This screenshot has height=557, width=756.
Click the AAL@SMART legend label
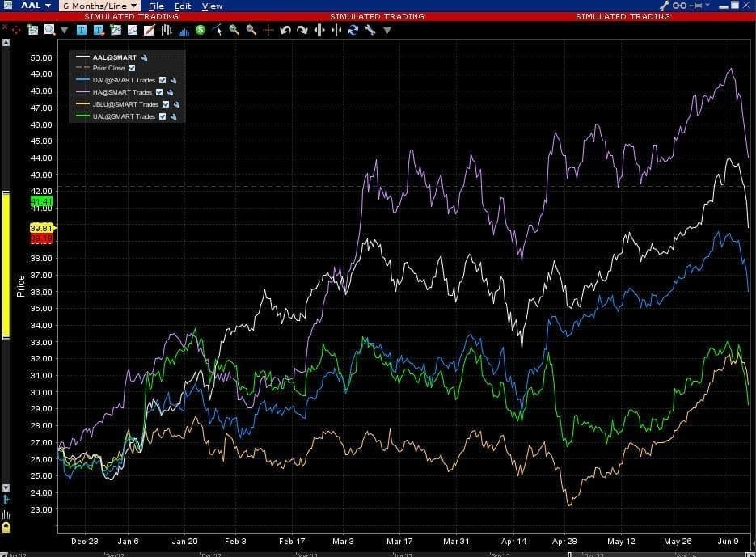[114, 57]
